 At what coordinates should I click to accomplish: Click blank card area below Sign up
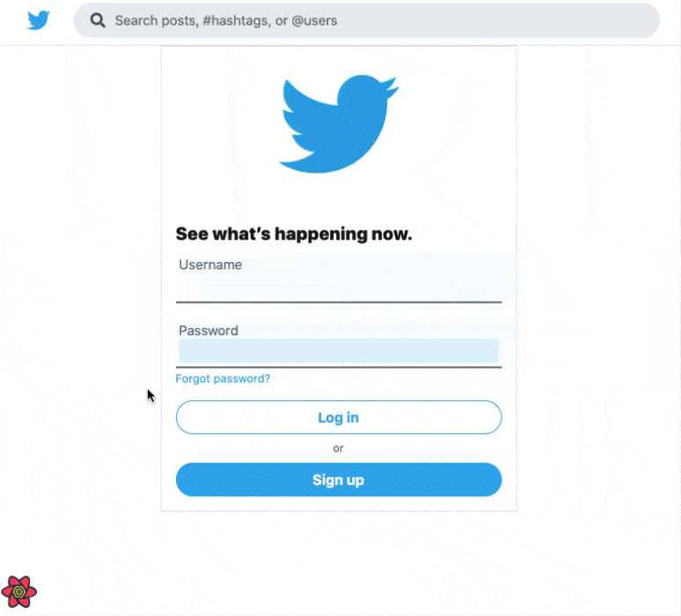339,503
